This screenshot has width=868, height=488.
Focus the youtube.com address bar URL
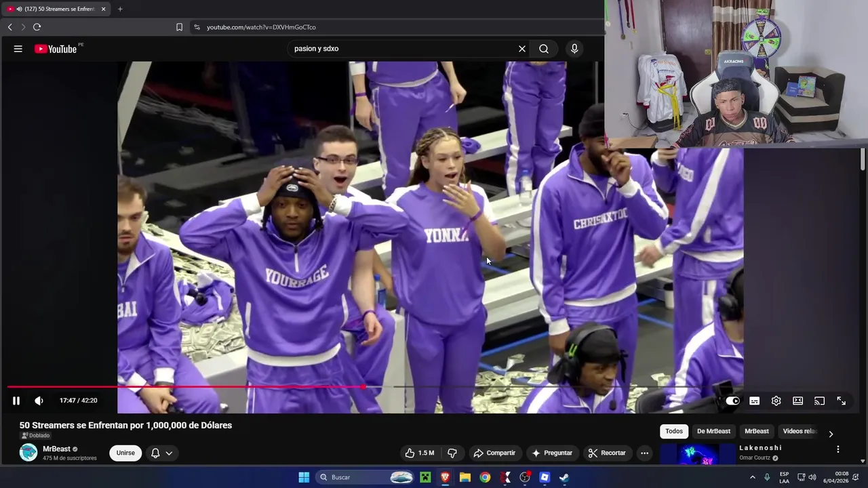[x=261, y=27]
